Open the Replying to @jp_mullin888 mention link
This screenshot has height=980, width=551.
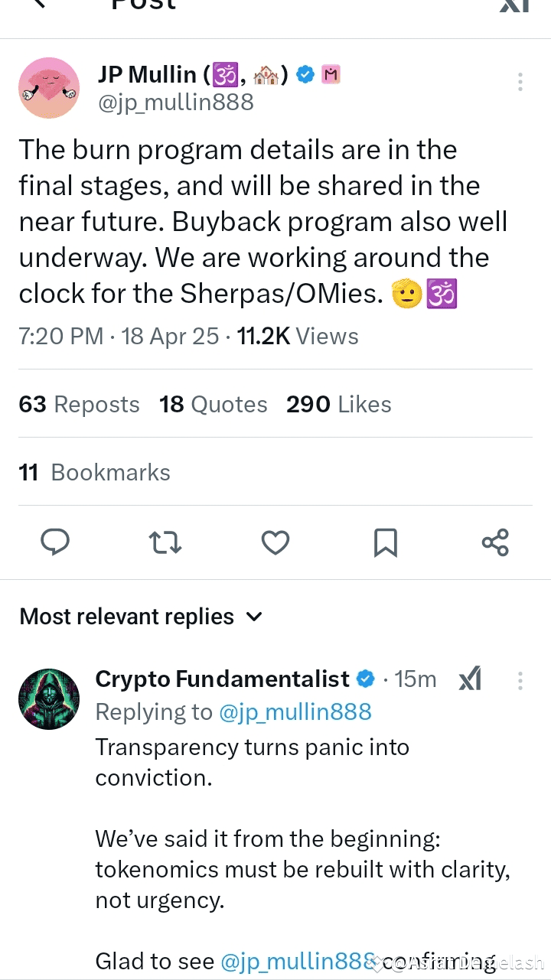pos(295,711)
